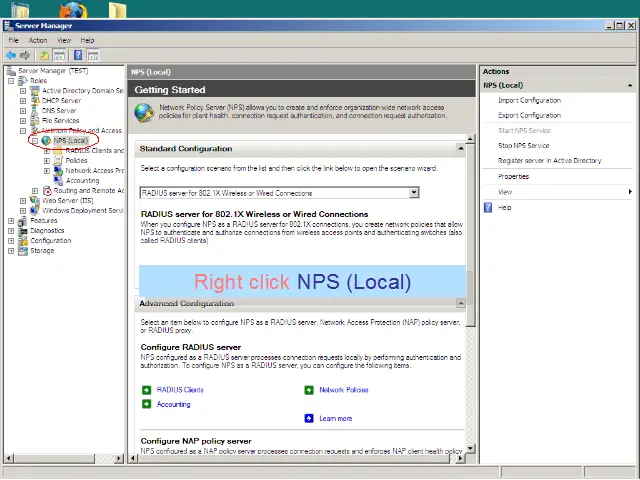Open the RADIUS Clients link
The width and height of the screenshot is (640, 480).
pyautogui.click(x=180, y=390)
